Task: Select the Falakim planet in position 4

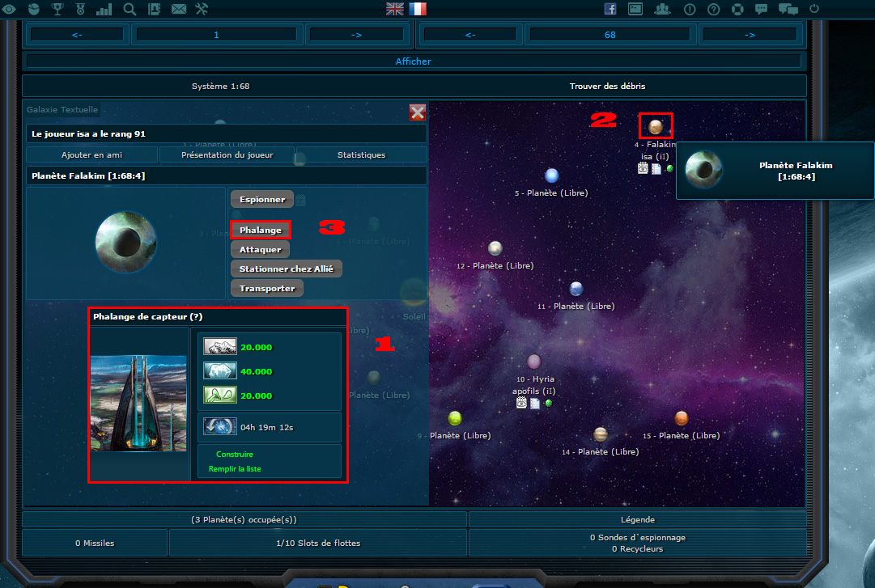Action: pyautogui.click(x=656, y=126)
